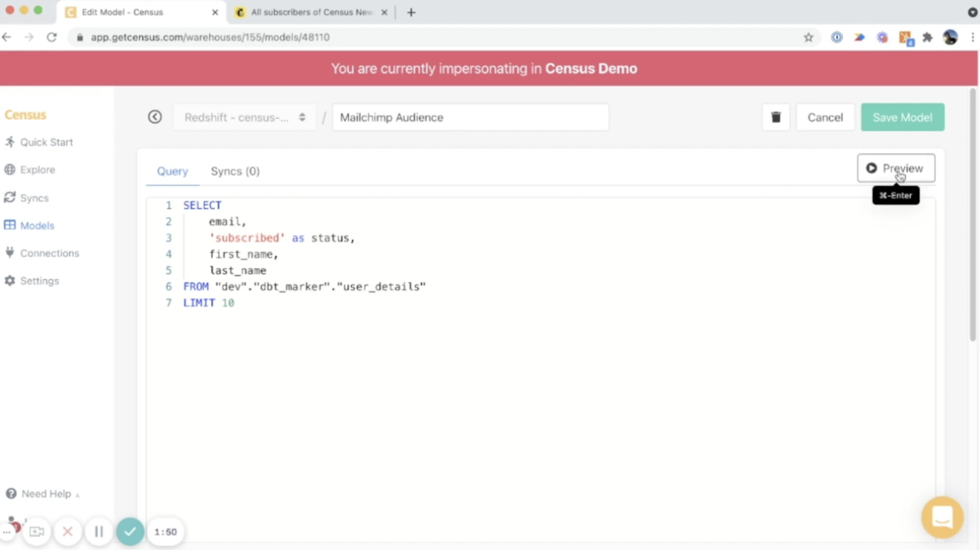Open the Intercom chat bubble

[x=942, y=517]
